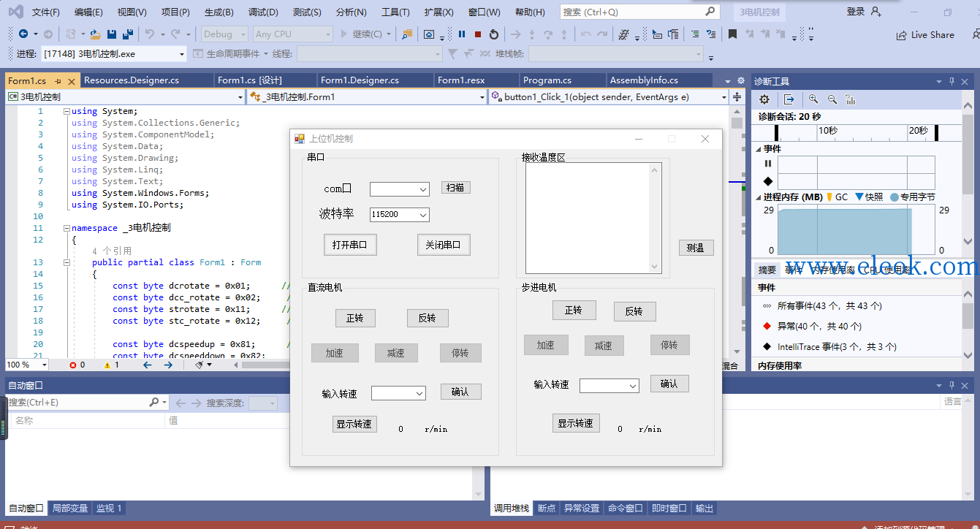Open the 波特率 115200 dropdown

point(423,215)
